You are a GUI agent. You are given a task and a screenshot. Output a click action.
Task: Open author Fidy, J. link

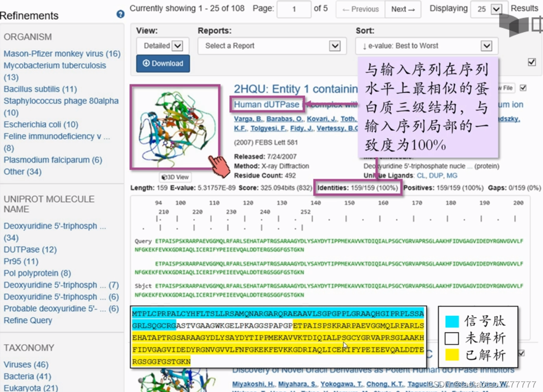click(301, 128)
